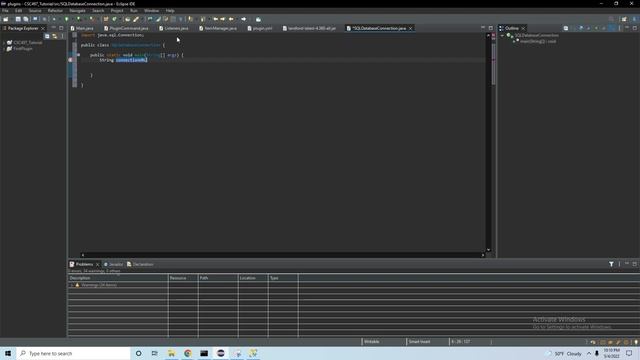This screenshot has height=360, width=640.
Task: Click the Back navigation arrow in toolbar
Action: click(x=231, y=19)
